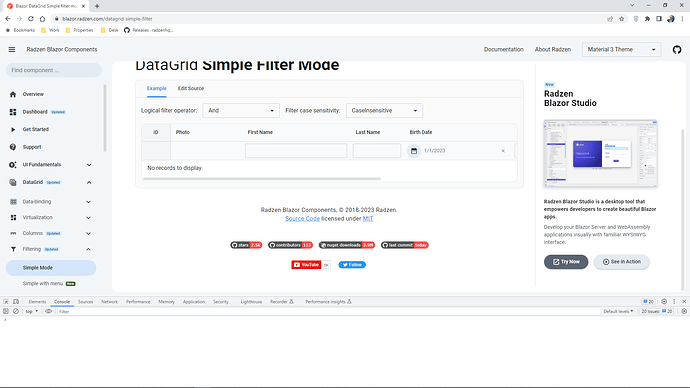Collapse the DataGrid section
This screenshot has width=690, height=388.
coord(89,183)
